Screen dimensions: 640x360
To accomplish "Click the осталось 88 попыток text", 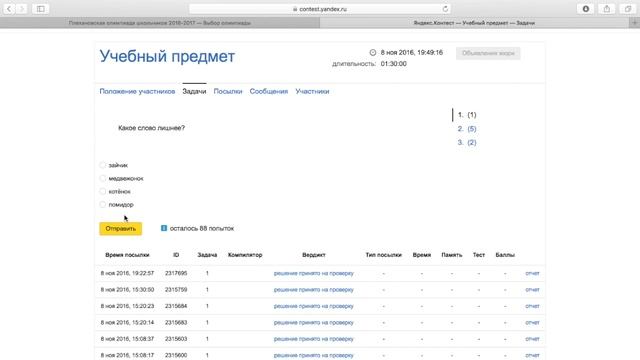I will tap(202, 229).
